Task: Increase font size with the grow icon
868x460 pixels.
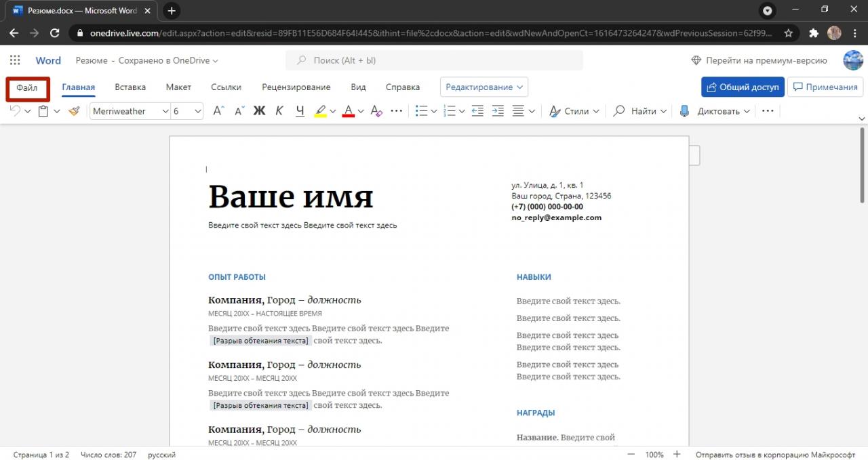Action: click(x=218, y=111)
